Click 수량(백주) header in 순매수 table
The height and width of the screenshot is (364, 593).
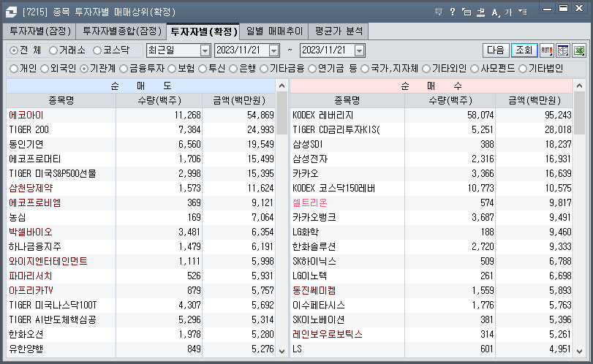pos(450,101)
